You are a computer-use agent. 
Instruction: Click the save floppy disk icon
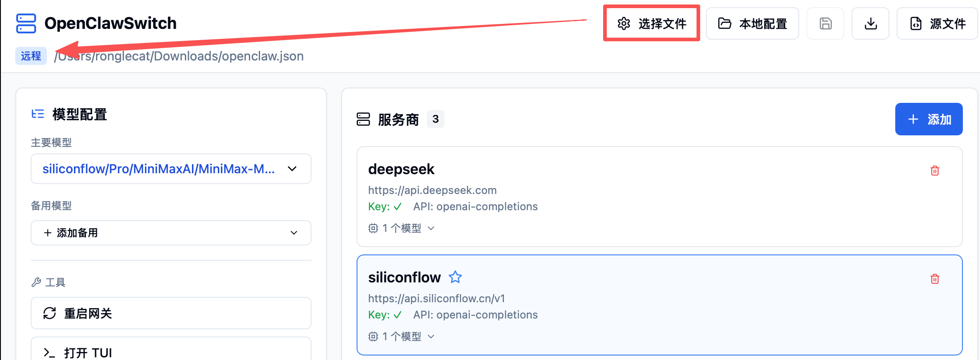pyautogui.click(x=825, y=23)
